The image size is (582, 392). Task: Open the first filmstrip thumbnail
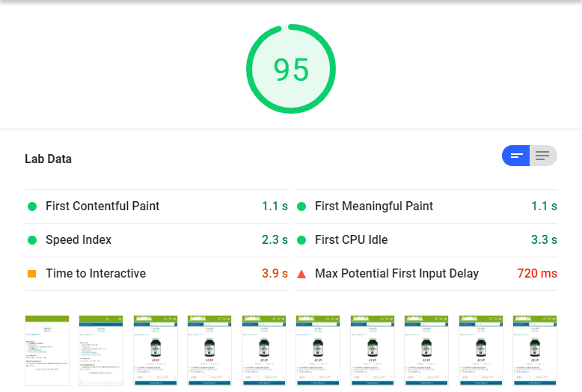tap(46, 350)
